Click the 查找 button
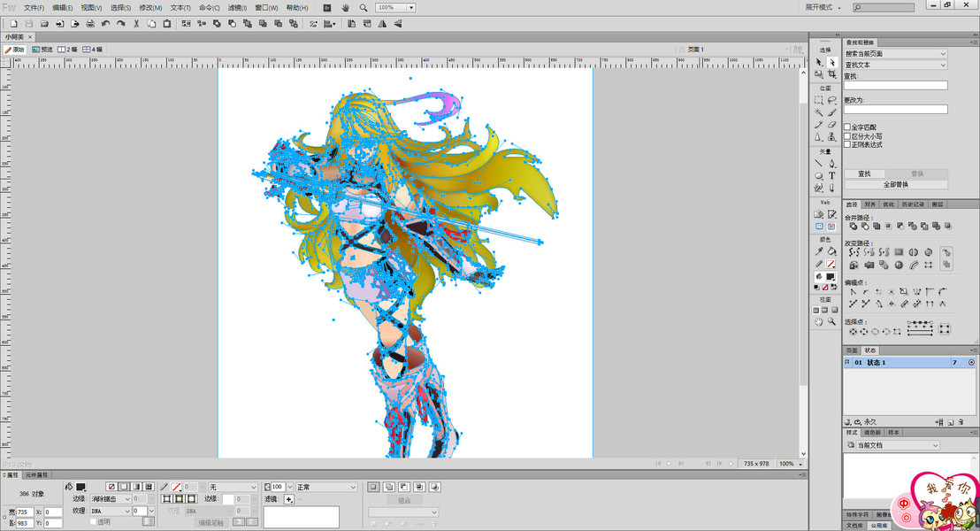Image resolution: width=980 pixels, height=531 pixels. (864, 173)
